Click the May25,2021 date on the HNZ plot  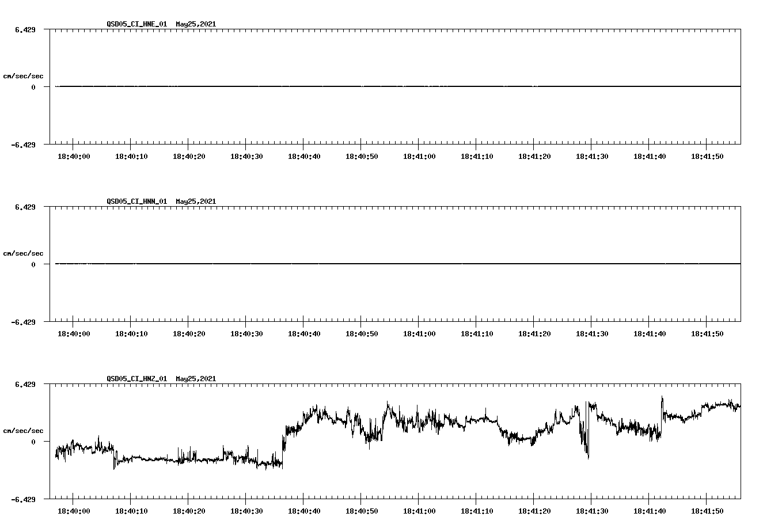pos(195,379)
